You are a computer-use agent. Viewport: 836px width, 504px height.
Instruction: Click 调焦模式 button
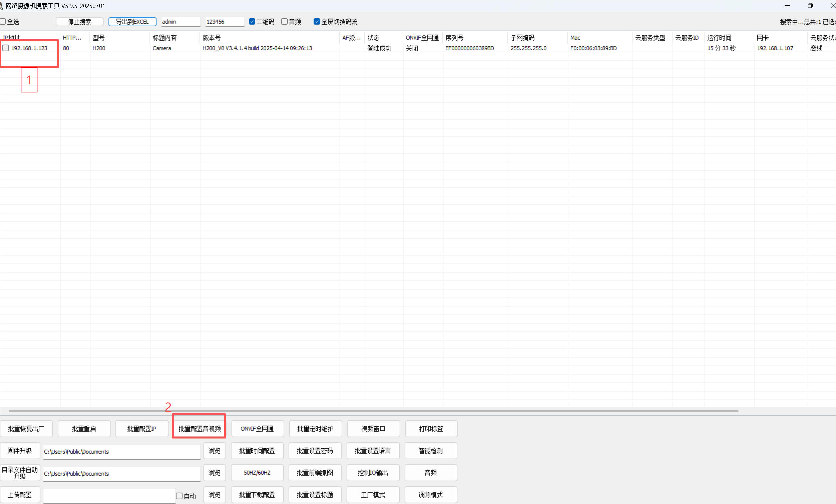click(431, 495)
